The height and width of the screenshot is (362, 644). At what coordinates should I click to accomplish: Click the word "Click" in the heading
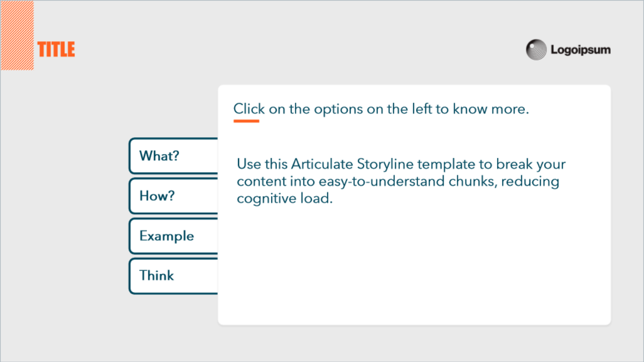[x=249, y=109]
